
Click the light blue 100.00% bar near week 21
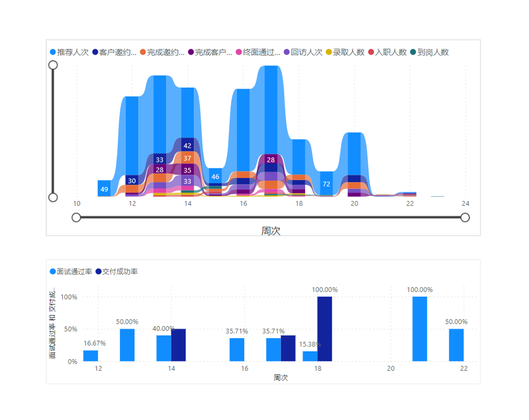tap(419, 328)
